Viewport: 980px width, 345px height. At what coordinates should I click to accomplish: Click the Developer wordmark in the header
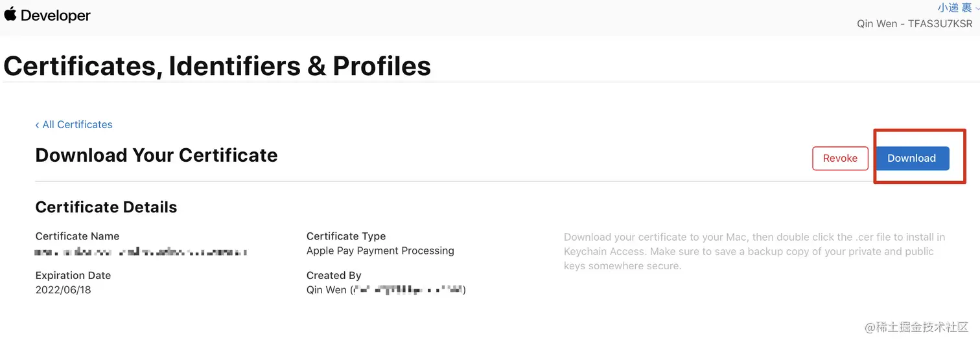point(56,15)
